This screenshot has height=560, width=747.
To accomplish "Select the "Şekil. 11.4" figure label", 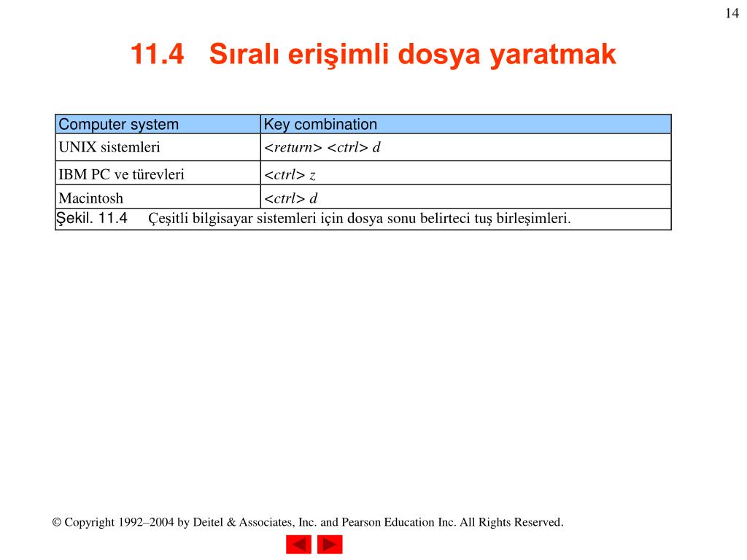I will point(91,219).
